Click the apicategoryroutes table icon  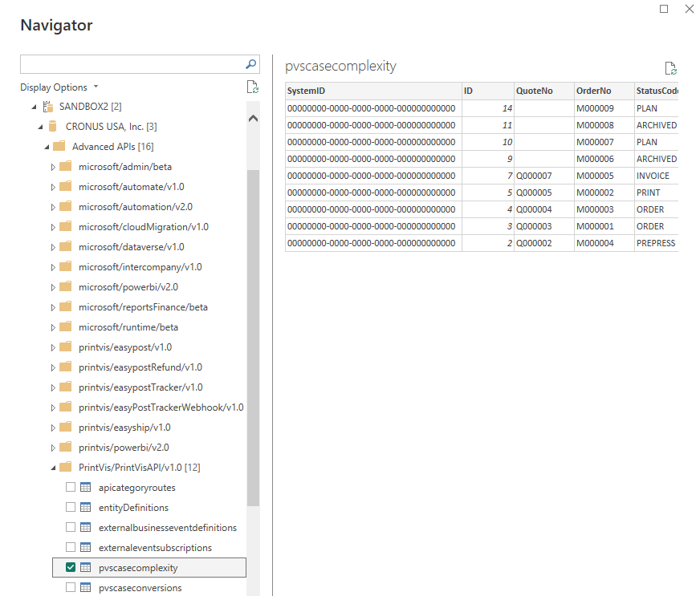86,488
